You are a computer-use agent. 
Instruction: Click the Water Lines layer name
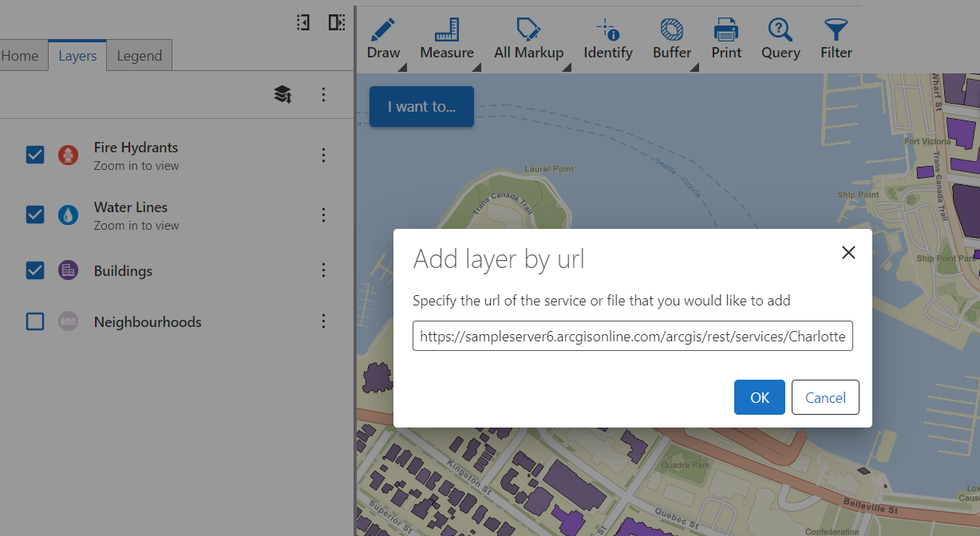click(x=131, y=207)
